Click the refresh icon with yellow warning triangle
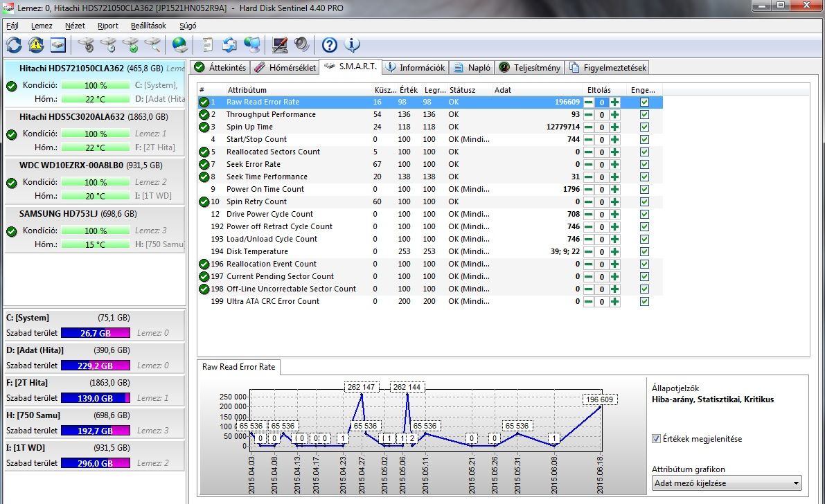 (36, 45)
